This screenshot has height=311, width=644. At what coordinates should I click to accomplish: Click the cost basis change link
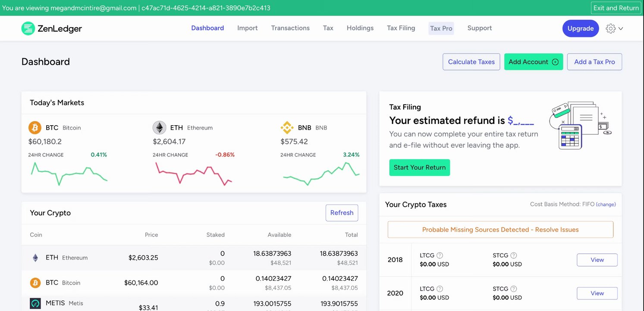click(606, 205)
